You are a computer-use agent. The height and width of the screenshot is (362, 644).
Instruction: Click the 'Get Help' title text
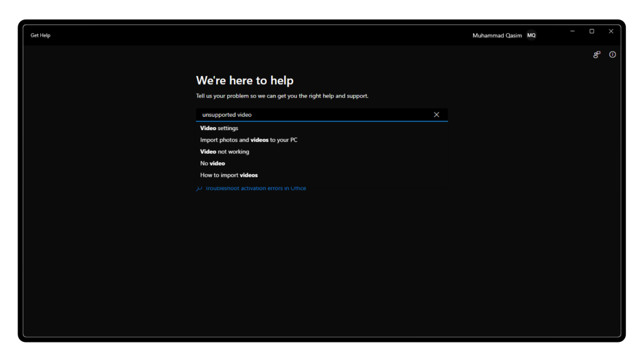[40, 35]
